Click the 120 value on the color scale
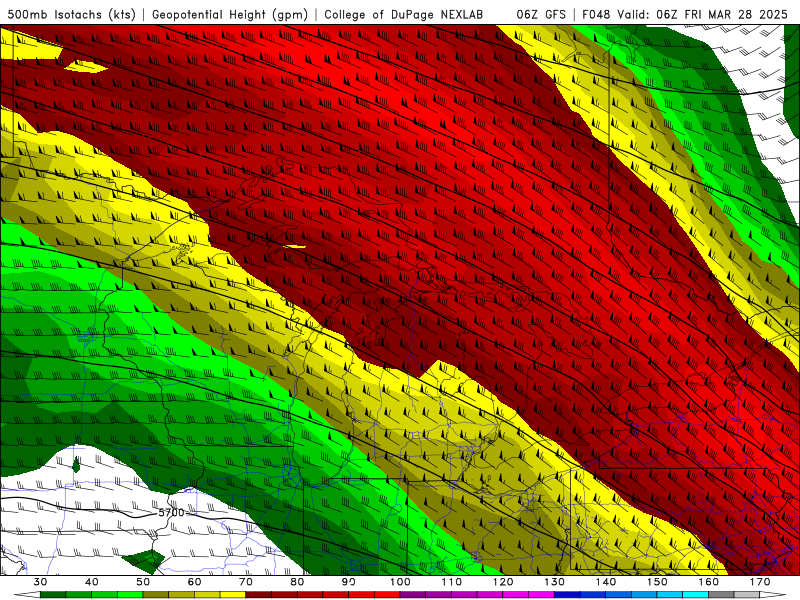The height and width of the screenshot is (600, 800). (x=503, y=582)
